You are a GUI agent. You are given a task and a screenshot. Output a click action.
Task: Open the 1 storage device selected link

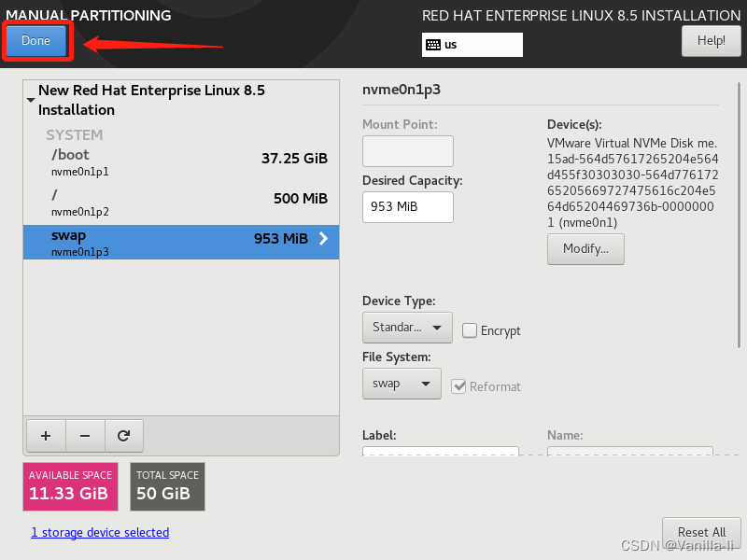click(100, 532)
